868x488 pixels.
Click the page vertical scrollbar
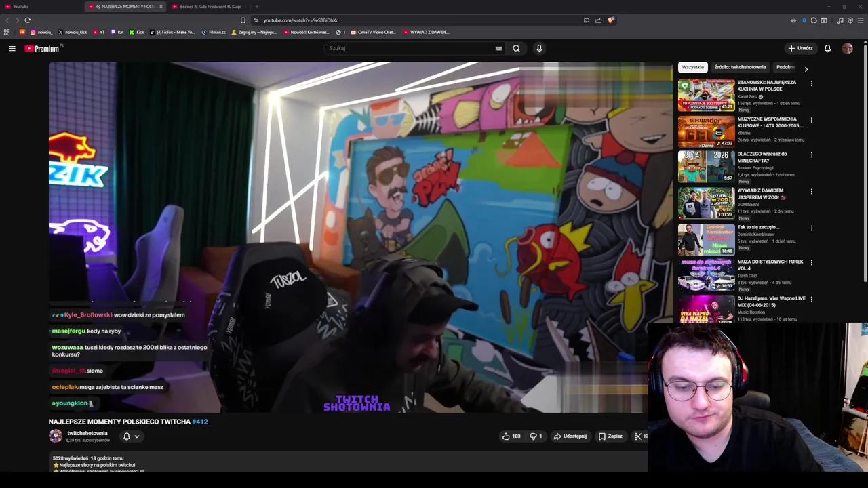click(x=865, y=163)
